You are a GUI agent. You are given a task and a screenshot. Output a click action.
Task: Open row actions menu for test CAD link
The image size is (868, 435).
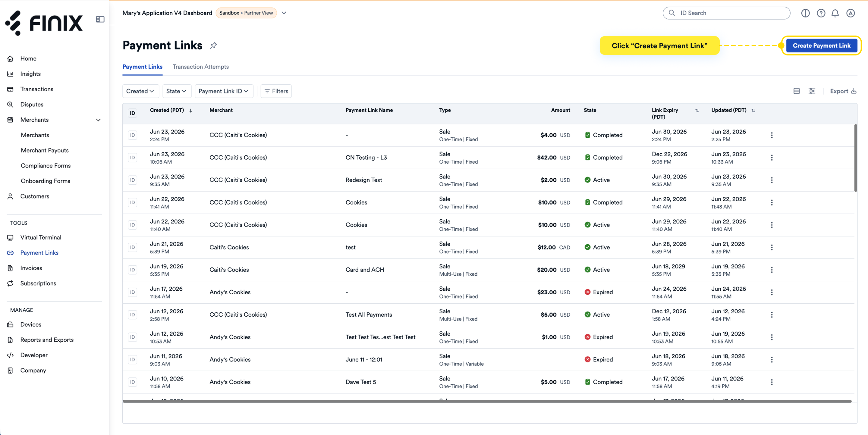coord(772,247)
